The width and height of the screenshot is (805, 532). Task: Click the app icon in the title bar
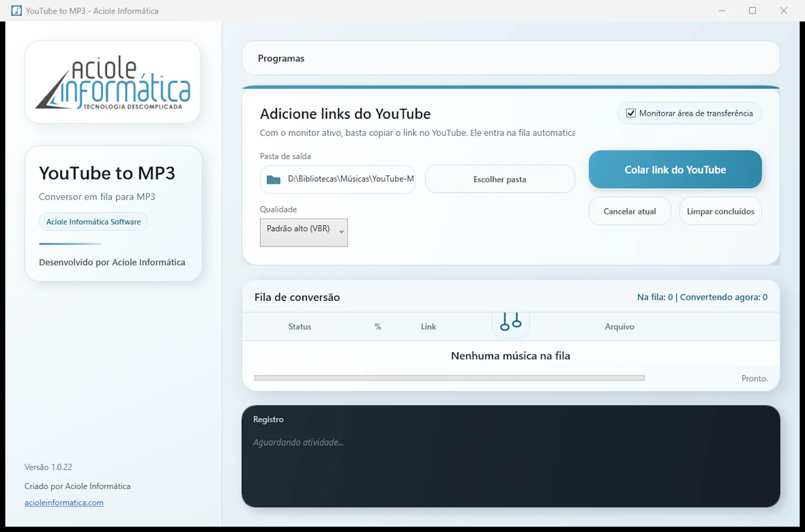pos(17,11)
